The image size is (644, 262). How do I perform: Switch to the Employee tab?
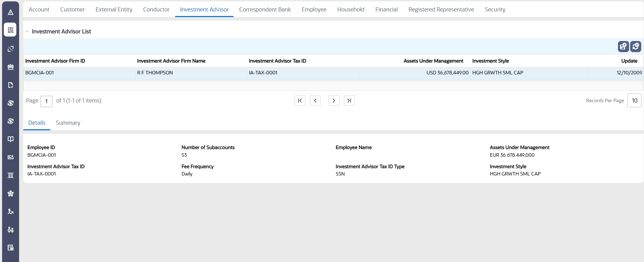coord(314,9)
